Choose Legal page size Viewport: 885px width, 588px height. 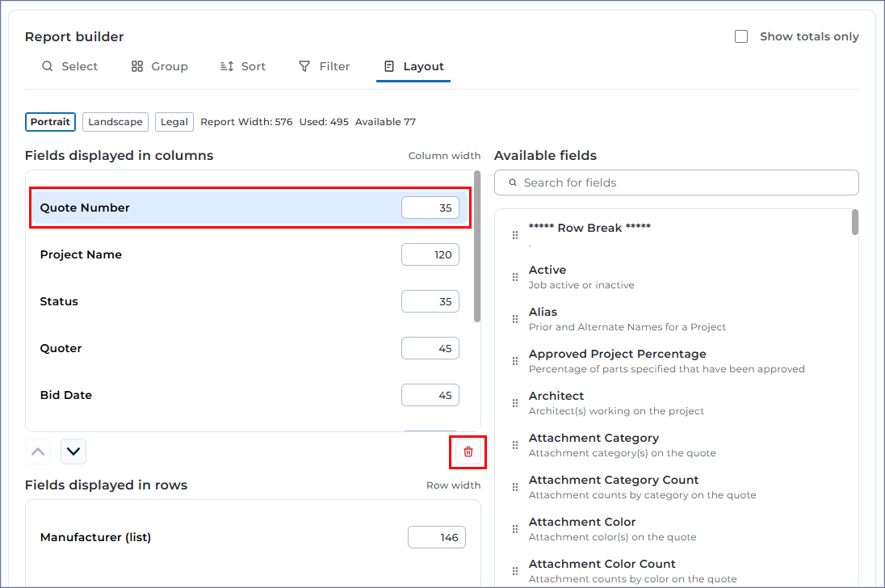pyautogui.click(x=174, y=122)
